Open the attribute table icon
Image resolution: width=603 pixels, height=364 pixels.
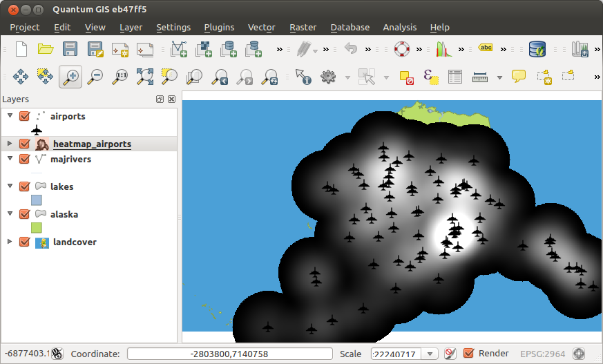454,77
